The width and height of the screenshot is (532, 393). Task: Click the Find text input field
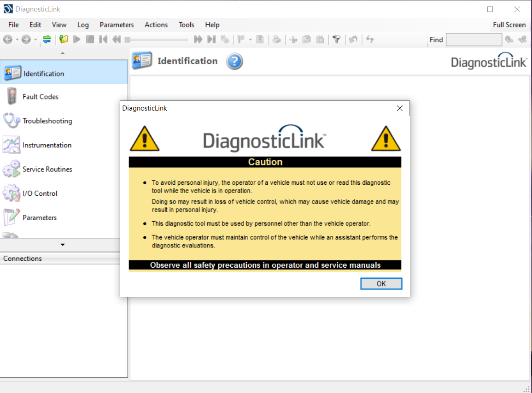(474, 39)
